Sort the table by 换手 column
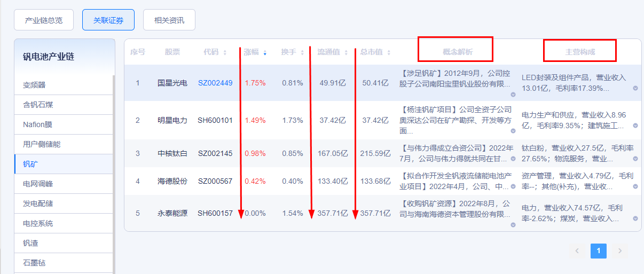644x274 pixels. point(303,52)
